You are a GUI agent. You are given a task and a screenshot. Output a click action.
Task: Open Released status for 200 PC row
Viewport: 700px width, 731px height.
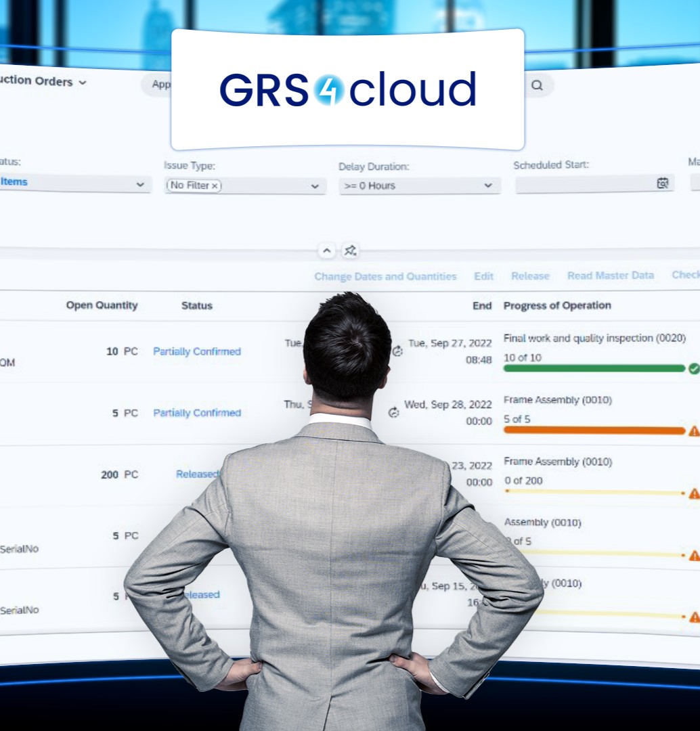(197, 474)
